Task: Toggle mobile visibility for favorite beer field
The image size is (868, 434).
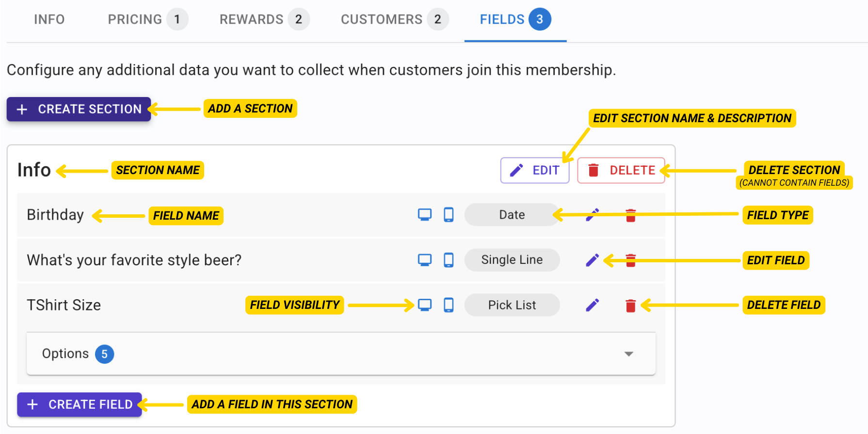Action: (x=449, y=260)
